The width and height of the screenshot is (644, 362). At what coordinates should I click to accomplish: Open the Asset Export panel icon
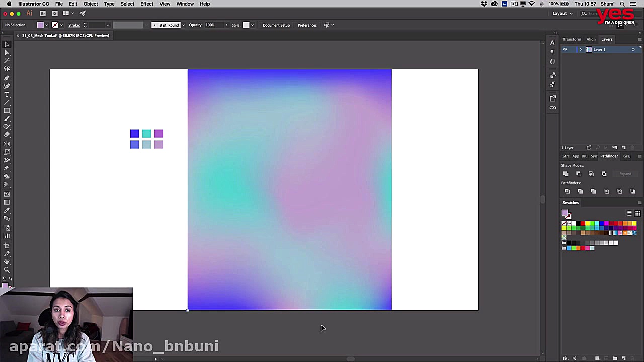[553, 98]
